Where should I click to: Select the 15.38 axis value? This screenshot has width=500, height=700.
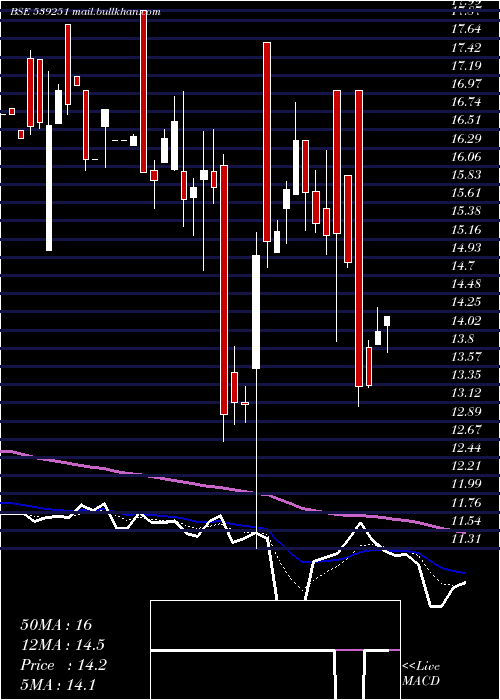coord(466,211)
